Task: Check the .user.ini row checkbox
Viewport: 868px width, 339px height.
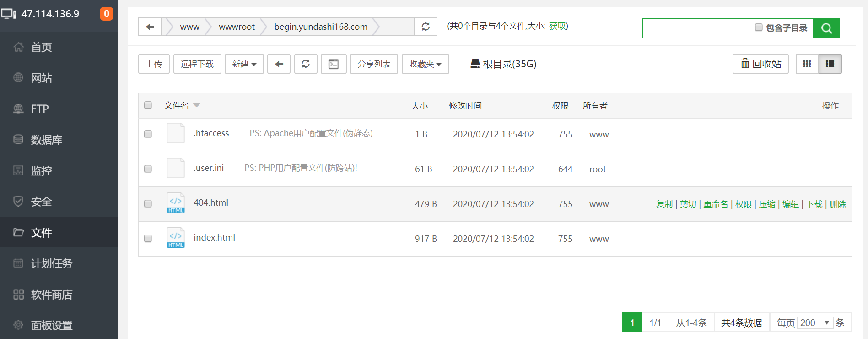Action: click(148, 169)
